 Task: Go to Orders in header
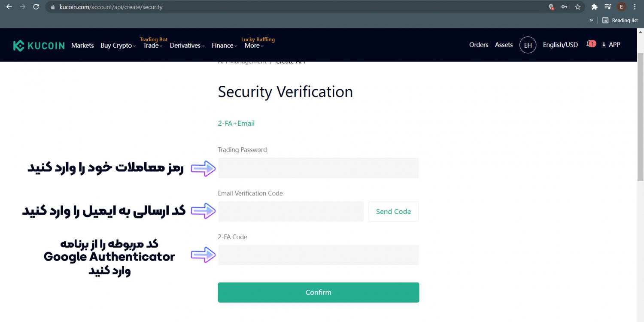click(x=479, y=45)
